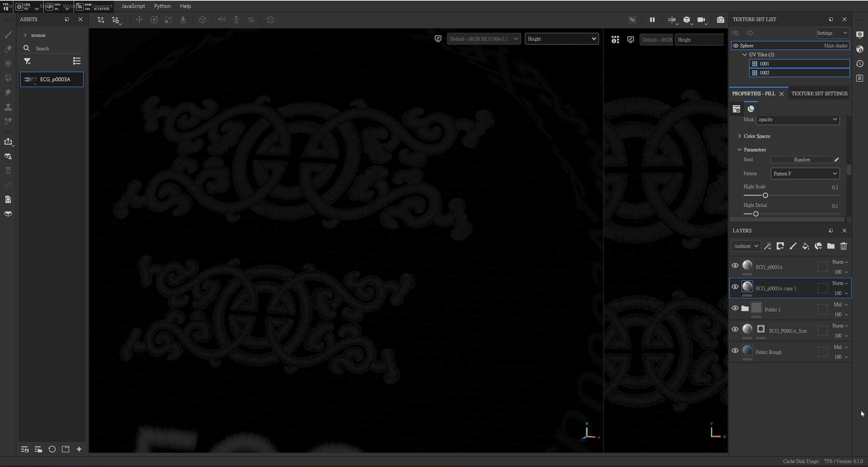868x467 pixels.
Task: Switch to the Texture Set Settings tab
Action: pos(819,93)
